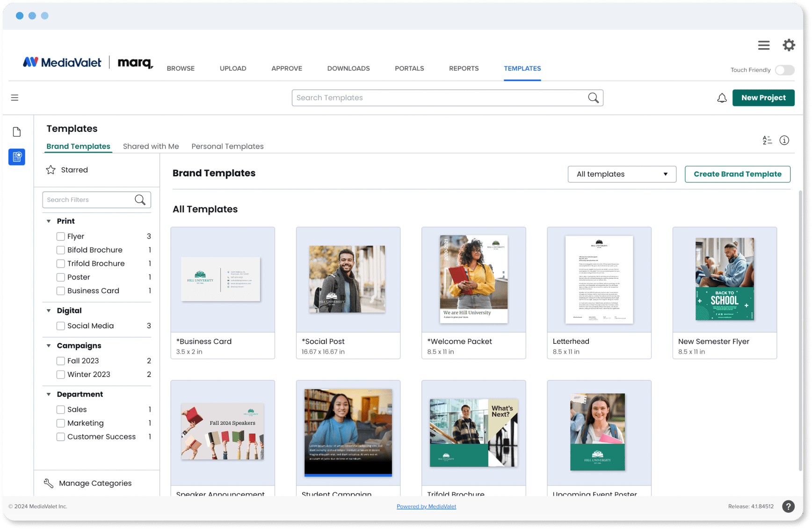This screenshot has height=529, width=812.
Task: Focus the Search Filters field
Action: pos(97,200)
